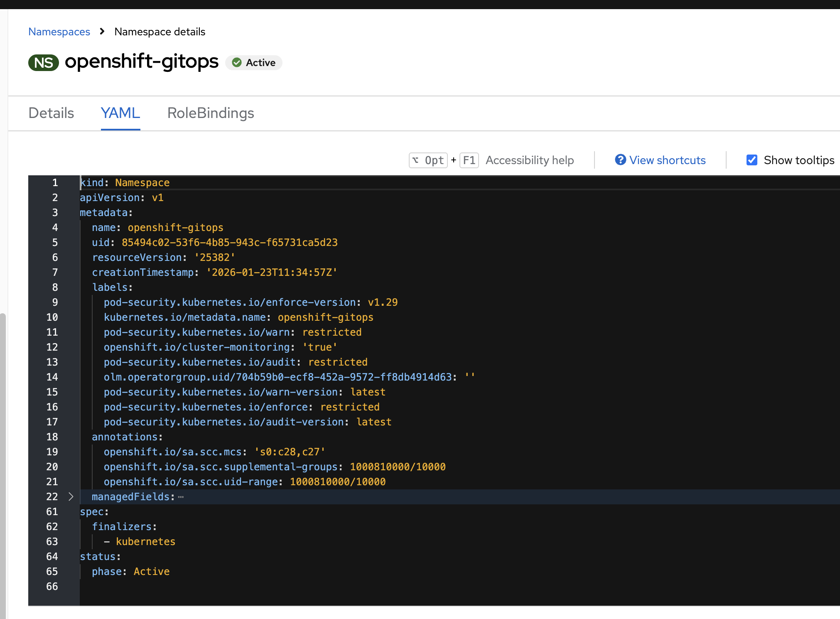
Task: Switch to the RoleBindings tab
Action: pyautogui.click(x=211, y=113)
